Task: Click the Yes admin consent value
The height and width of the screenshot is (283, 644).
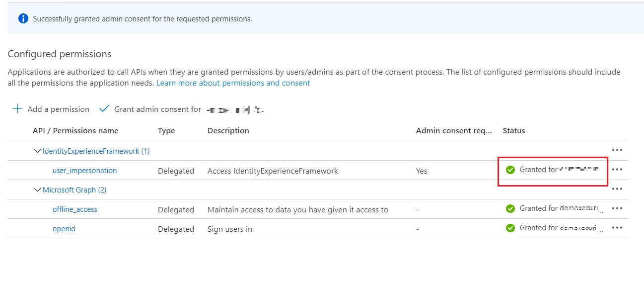Action: click(422, 171)
